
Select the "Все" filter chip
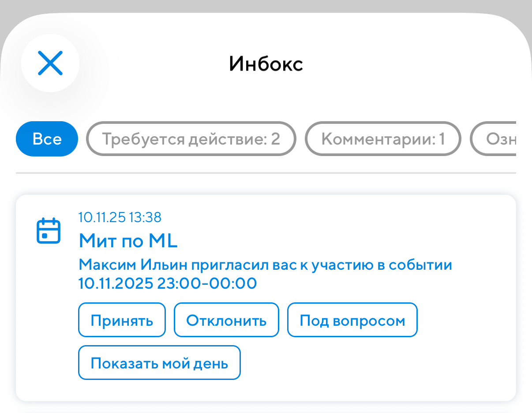pyautogui.click(x=47, y=139)
